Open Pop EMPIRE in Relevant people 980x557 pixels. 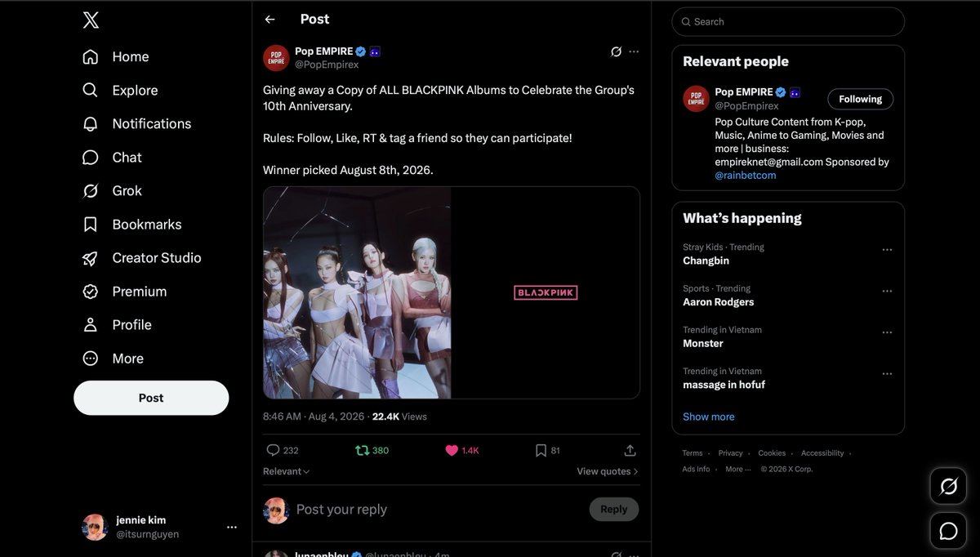pos(744,91)
